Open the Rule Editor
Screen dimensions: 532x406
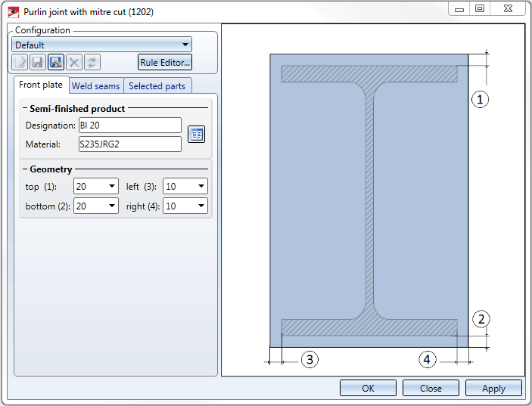pyautogui.click(x=164, y=63)
